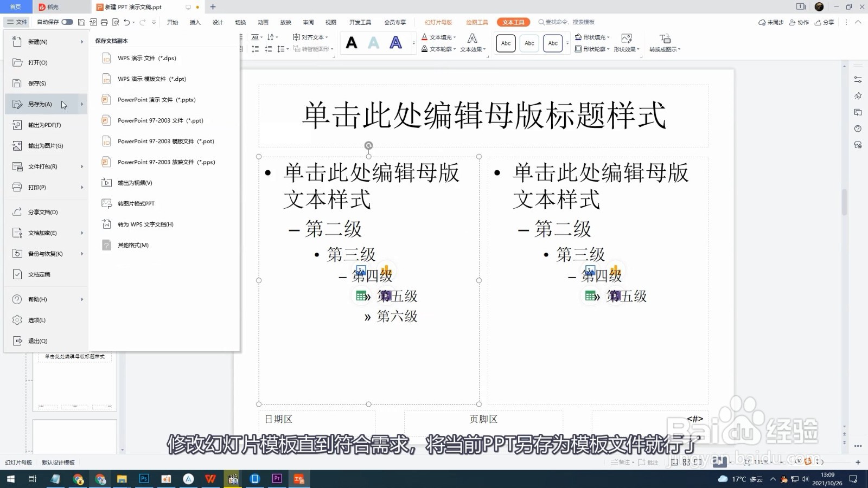This screenshot has height=488, width=868.
Task: Open the 文件 file menu button
Action: pyautogui.click(x=17, y=22)
